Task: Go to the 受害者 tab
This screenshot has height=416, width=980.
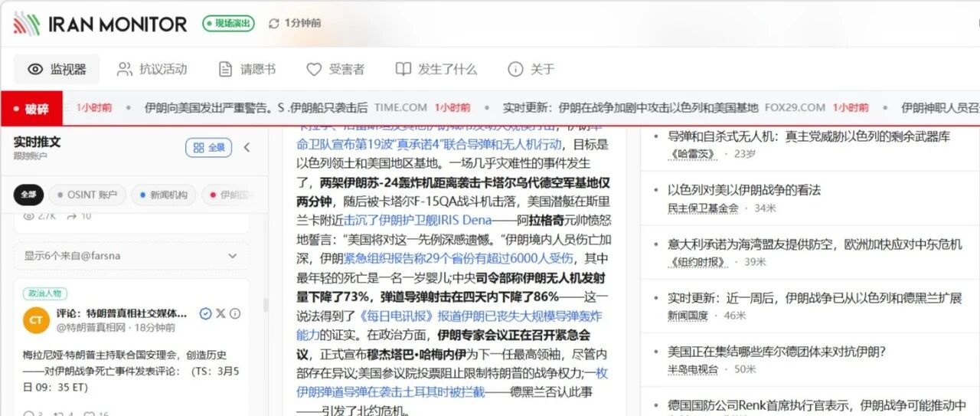Action: 335,69
